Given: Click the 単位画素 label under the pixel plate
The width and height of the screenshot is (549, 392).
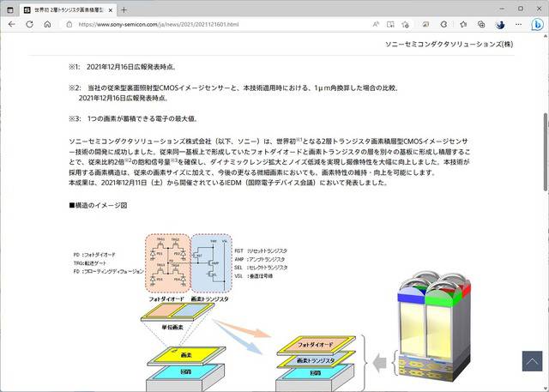Looking at the screenshot, I should coord(172,328).
